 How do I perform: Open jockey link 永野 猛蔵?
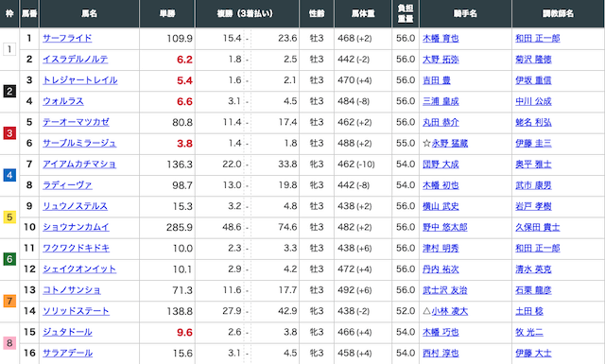pyautogui.click(x=450, y=143)
